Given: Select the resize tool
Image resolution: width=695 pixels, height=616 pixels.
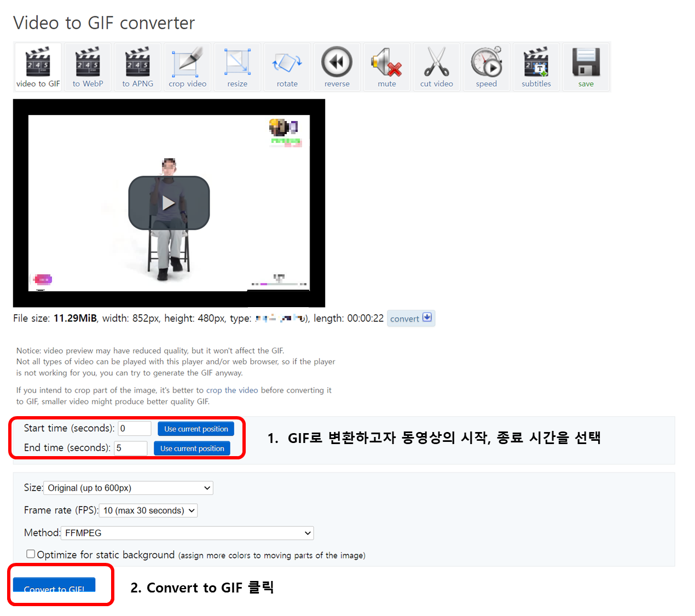Looking at the screenshot, I should (x=237, y=66).
